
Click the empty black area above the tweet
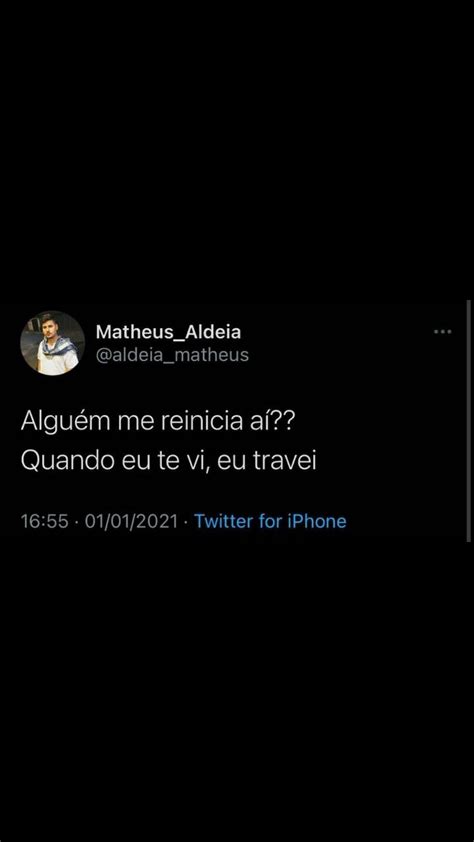[x=237, y=150]
